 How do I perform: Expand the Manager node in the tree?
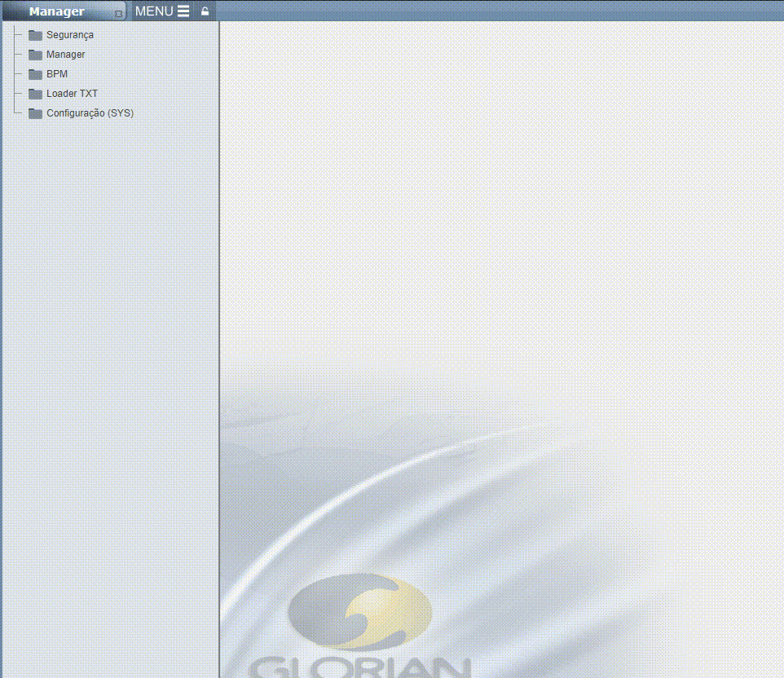(65, 55)
